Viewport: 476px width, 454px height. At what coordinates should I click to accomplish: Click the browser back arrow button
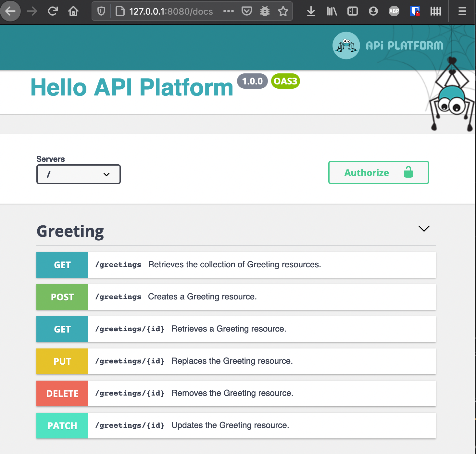point(10,11)
